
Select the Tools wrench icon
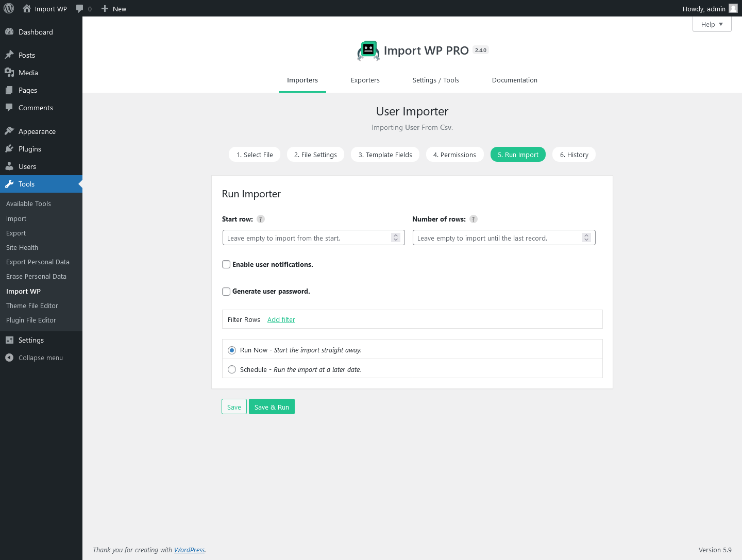coord(10,184)
